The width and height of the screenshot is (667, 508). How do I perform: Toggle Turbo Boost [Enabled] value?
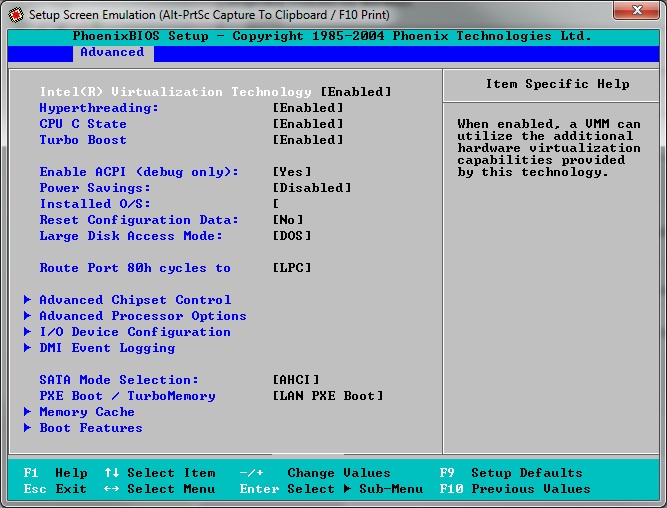pos(308,140)
